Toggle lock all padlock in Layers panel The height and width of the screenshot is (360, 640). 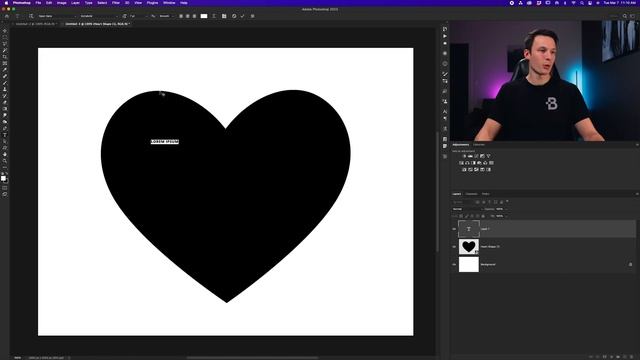[483, 216]
